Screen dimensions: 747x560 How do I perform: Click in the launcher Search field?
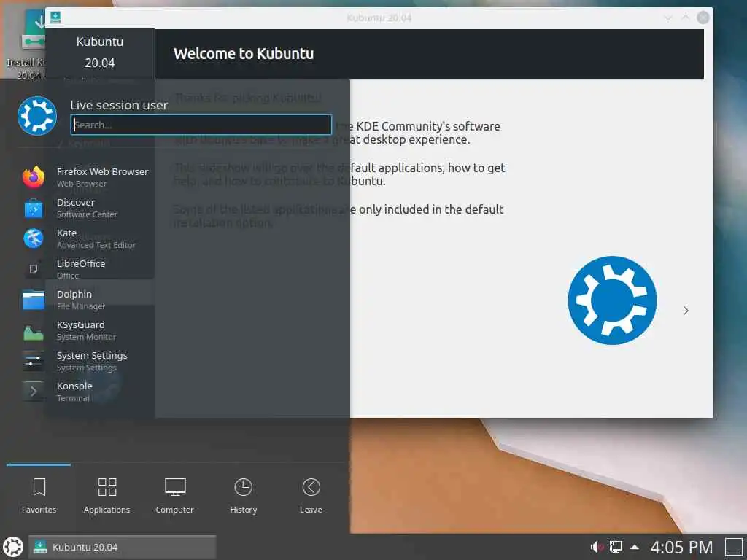tap(201, 125)
